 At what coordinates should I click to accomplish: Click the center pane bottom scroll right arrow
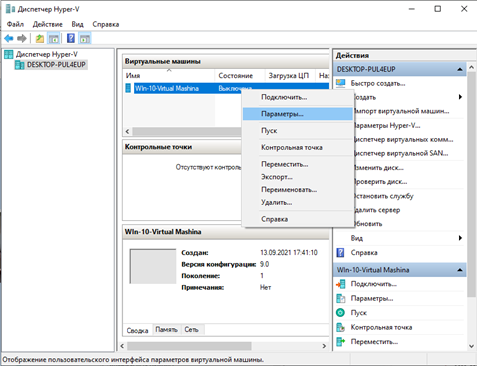(x=324, y=346)
